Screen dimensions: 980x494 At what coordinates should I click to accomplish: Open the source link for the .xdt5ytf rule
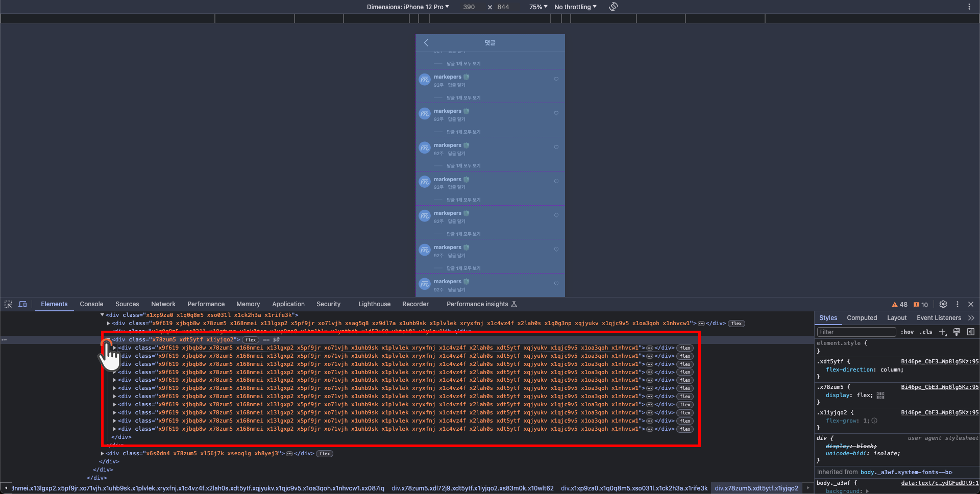coord(940,362)
